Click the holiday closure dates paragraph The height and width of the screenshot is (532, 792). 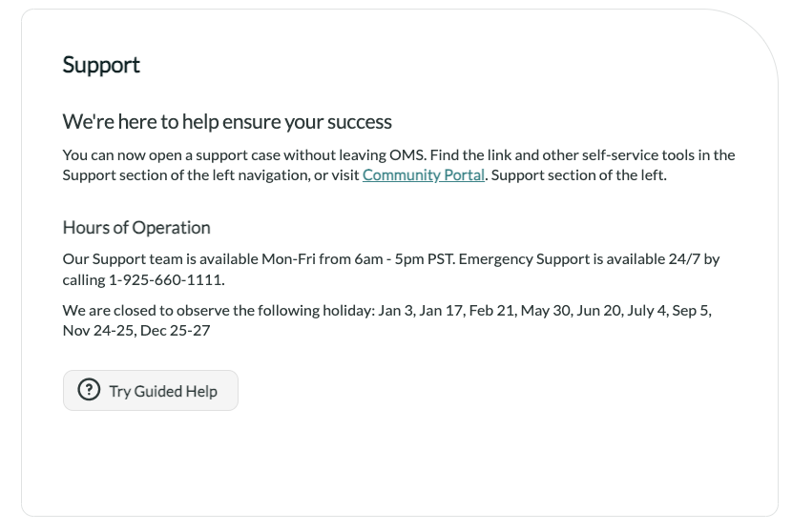tap(382, 311)
